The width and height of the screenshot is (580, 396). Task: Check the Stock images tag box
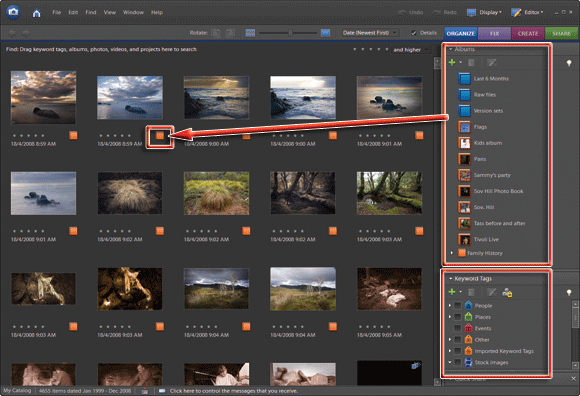[458, 362]
